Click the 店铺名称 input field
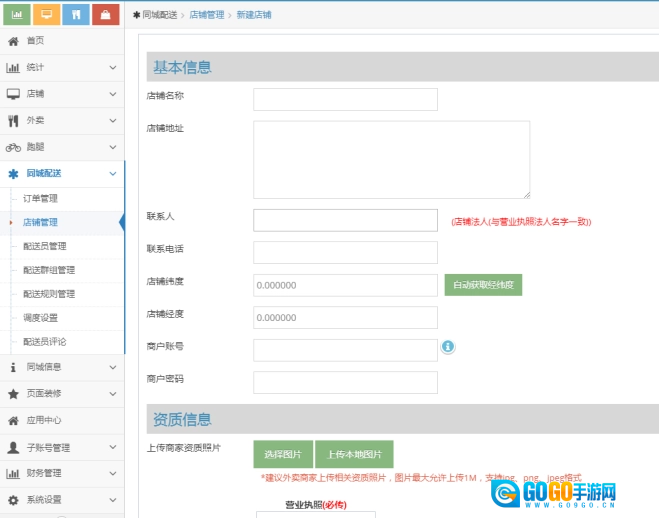Screen dimensions: 659x518 click(x=345, y=99)
